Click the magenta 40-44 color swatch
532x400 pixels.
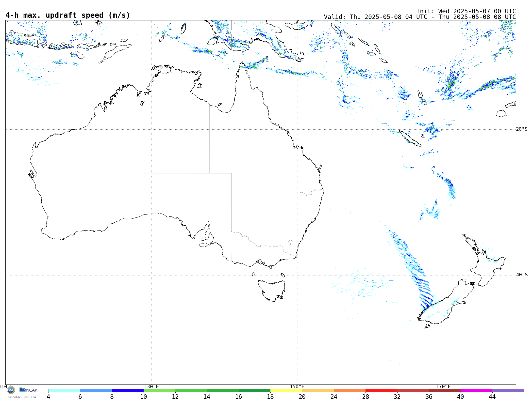coord(476,390)
